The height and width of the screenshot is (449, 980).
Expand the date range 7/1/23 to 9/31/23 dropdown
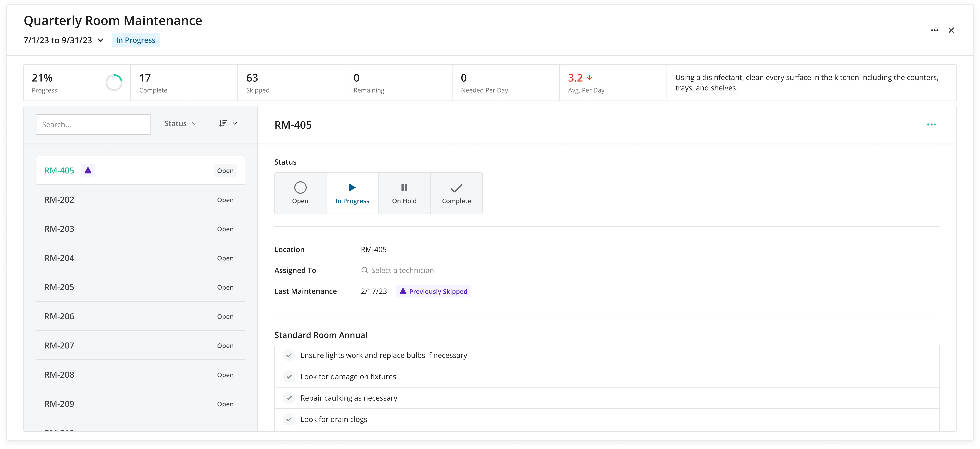100,40
